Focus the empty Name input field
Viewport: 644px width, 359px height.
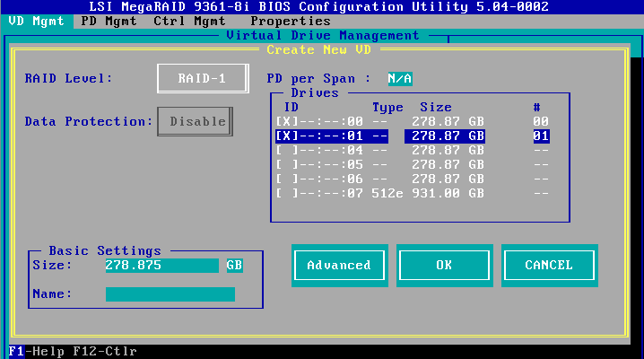click(170, 294)
